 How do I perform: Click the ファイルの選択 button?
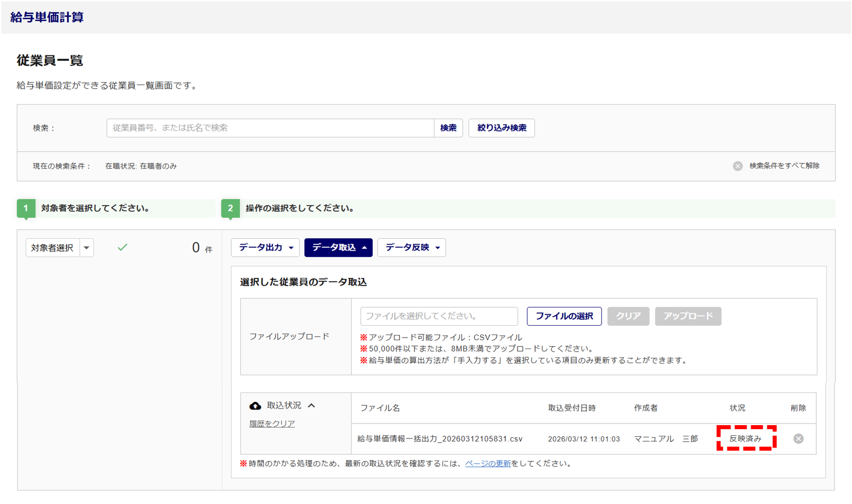pyautogui.click(x=564, y=316)
